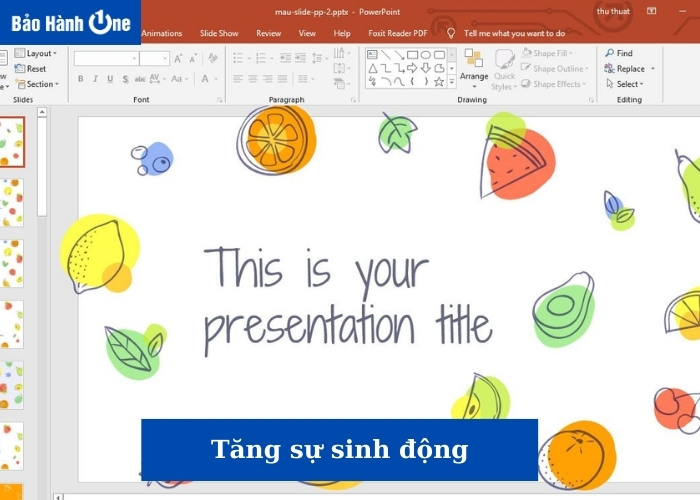Viewport: 700px width, 500px height.
Task: Switch to the Help tab
Action: tap(342, 33)
